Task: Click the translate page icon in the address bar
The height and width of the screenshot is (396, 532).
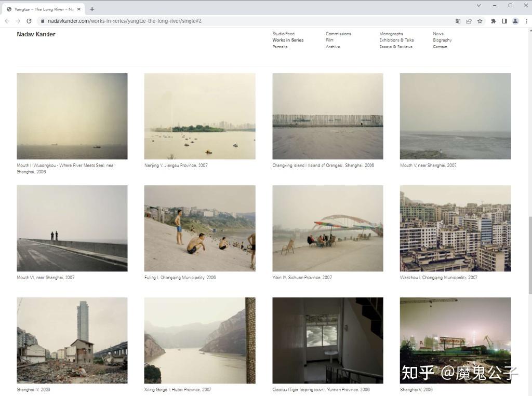Action: 458,21
